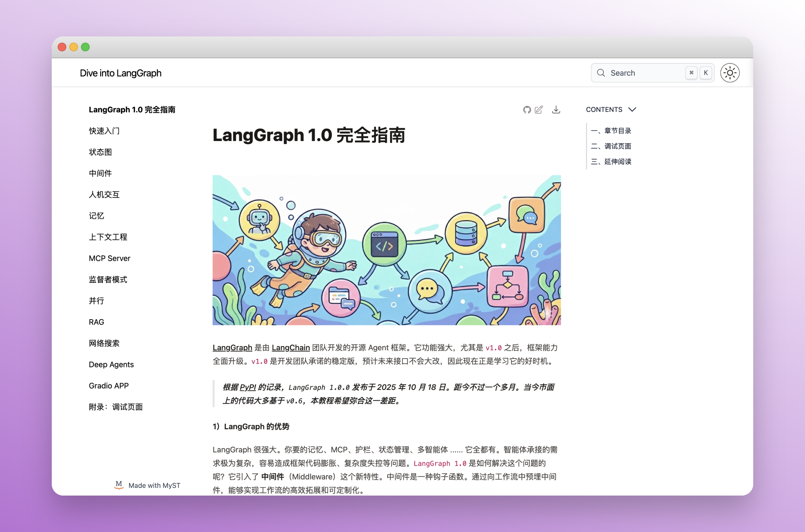
Task: Follow the LangChain hyperlink in paragraph
Action: click(x=291, y=348)
